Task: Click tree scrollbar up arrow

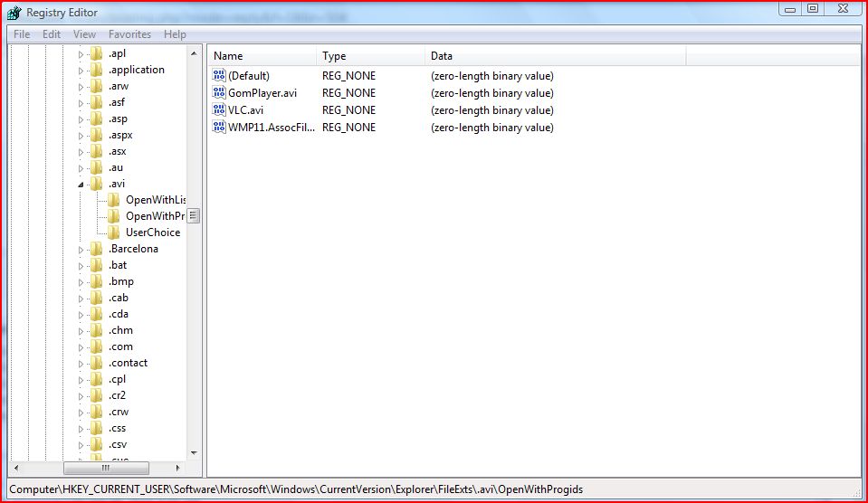Action: pyautogui.click(x=194, y=53)
